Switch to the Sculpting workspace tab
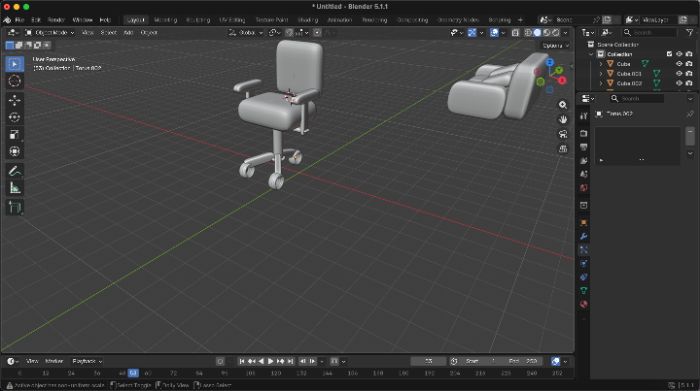700x391 pixels. [x=198, y=20]
